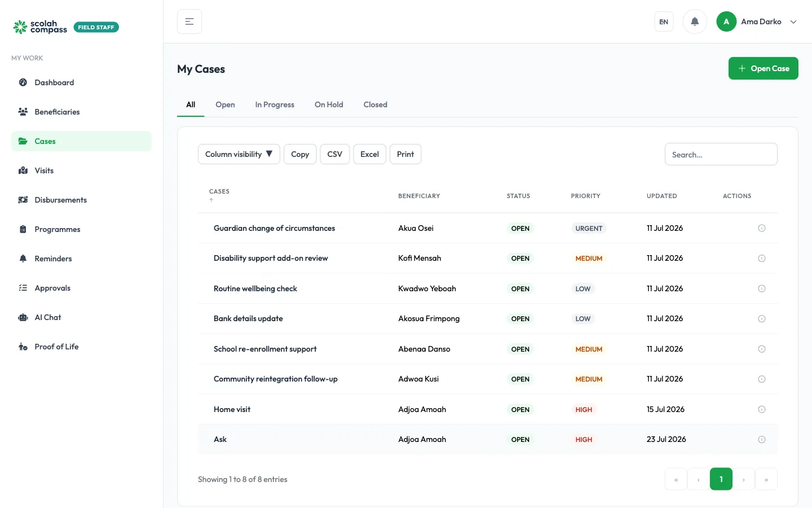Expand the Ama Darko user menu
Screen dimensions: 812x508
point(757,21)
